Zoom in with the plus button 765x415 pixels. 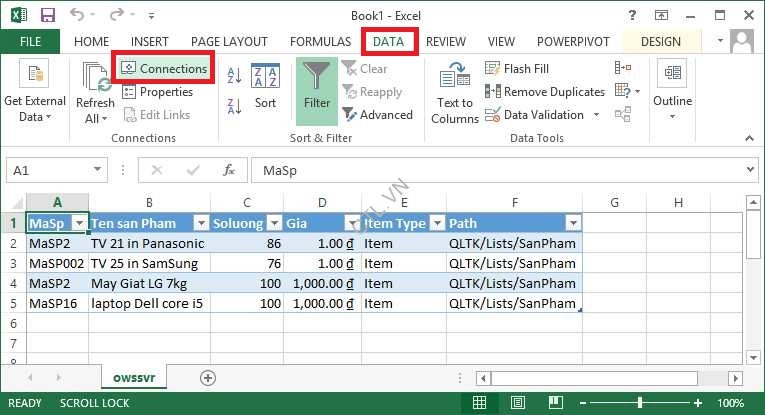698,403
